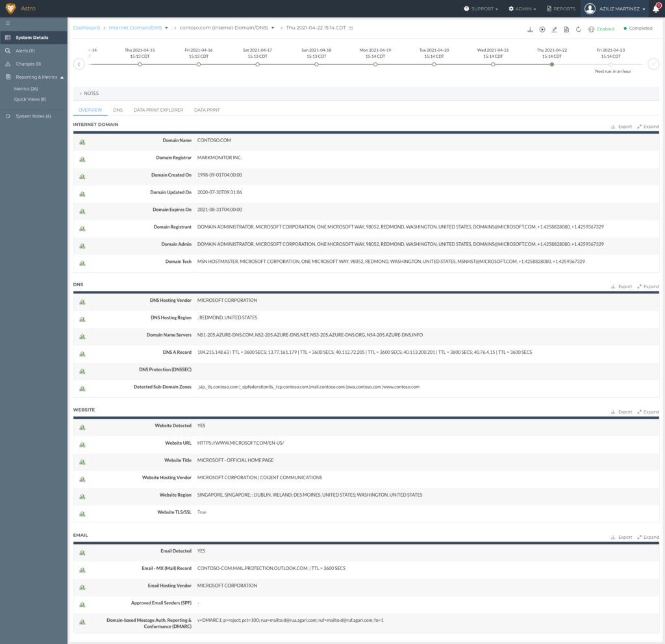
Task: Open Quick Views (8) in the sidebar
Action: click(30, 99)
